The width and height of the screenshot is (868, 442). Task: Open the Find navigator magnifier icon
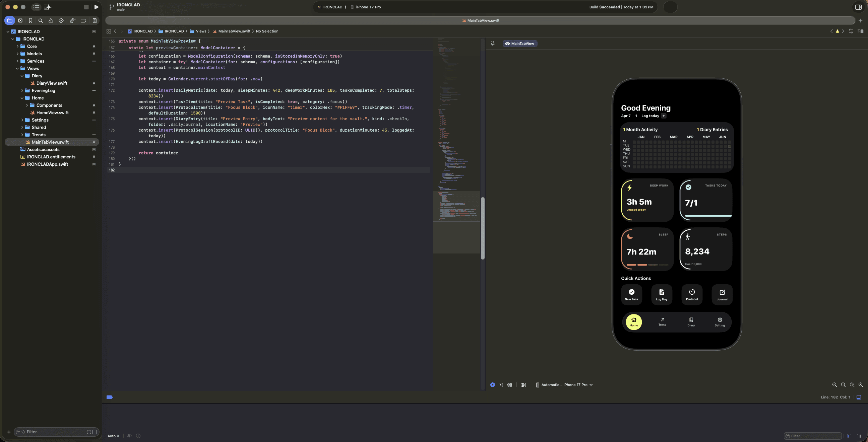tap(41, 20)
